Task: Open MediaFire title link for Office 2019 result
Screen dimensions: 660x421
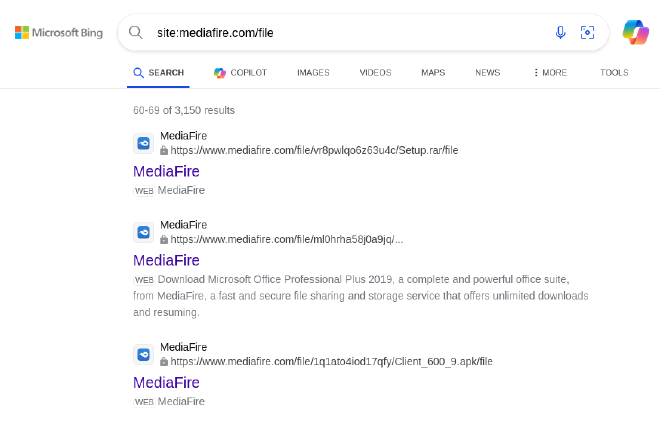Action: pyautogui.click(x=166, y=260)
